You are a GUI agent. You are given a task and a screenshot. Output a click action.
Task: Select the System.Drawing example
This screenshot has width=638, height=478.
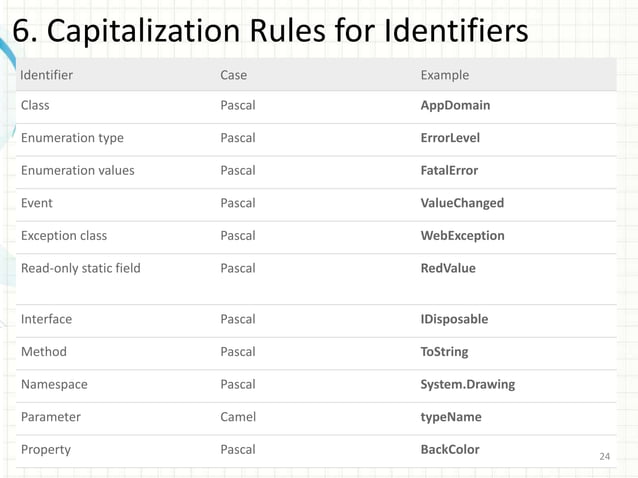(467, 384)
